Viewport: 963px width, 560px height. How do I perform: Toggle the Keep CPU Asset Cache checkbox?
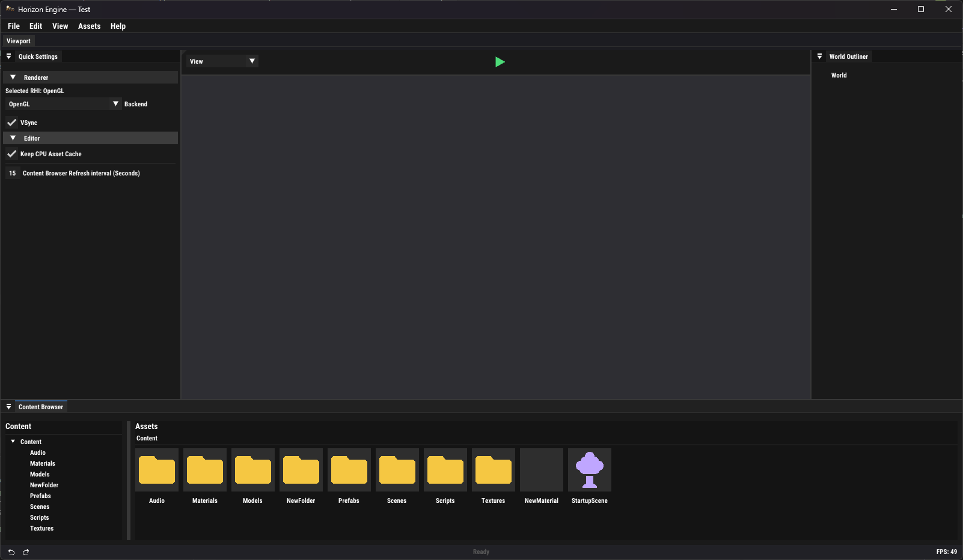[x=11, y=154]
